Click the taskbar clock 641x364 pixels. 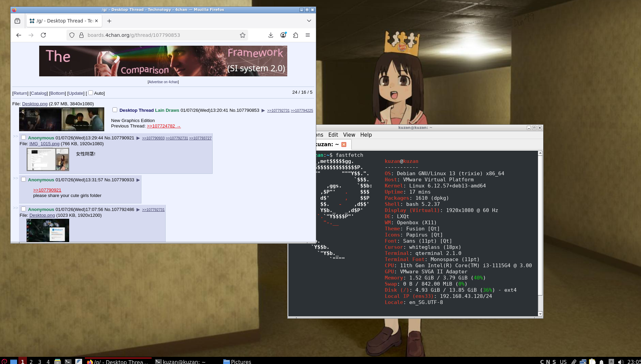click(x=634, y=362)
